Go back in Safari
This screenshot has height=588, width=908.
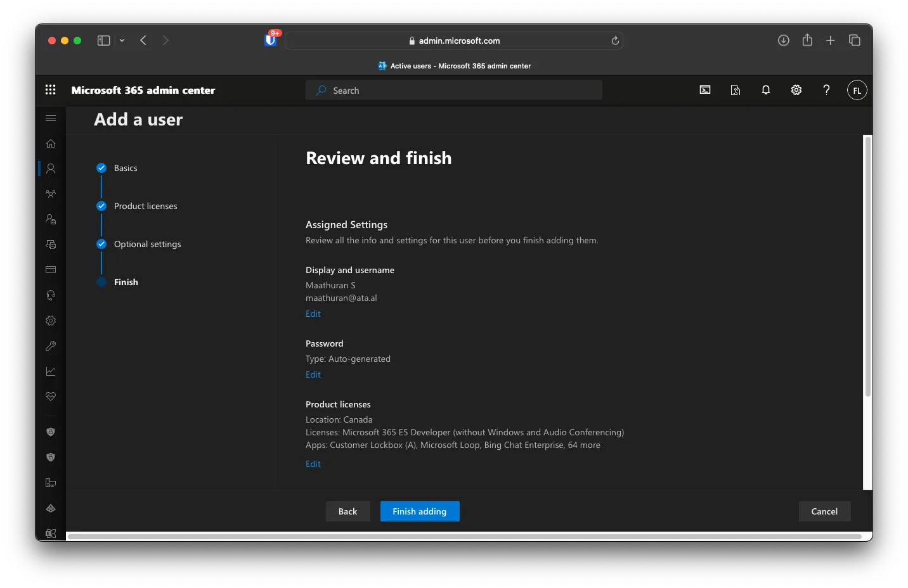[143, 41]
